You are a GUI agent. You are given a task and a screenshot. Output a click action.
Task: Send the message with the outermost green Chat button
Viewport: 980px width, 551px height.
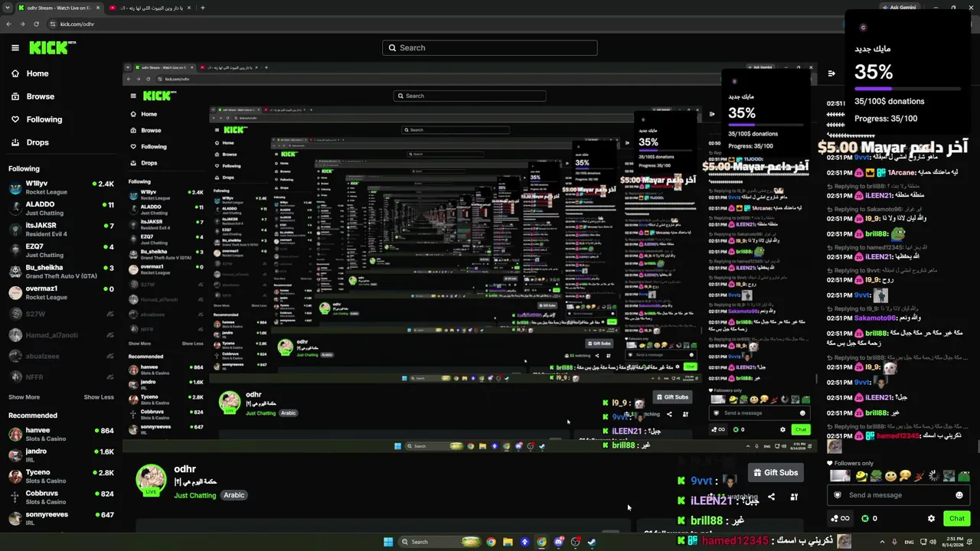957,518
